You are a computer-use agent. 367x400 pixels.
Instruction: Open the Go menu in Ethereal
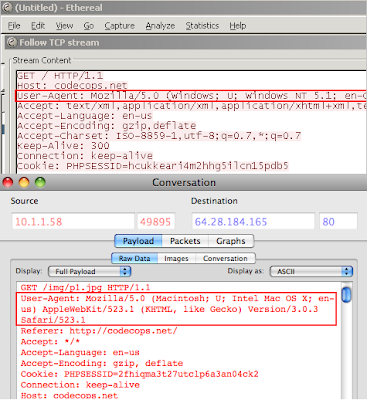pos(89,26)
